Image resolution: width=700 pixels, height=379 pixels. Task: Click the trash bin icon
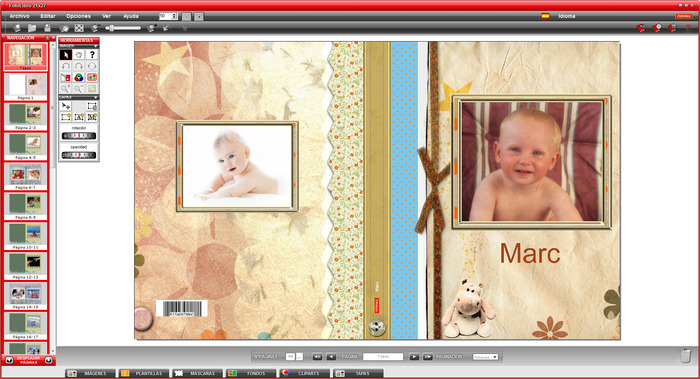[x=686, y=356]
